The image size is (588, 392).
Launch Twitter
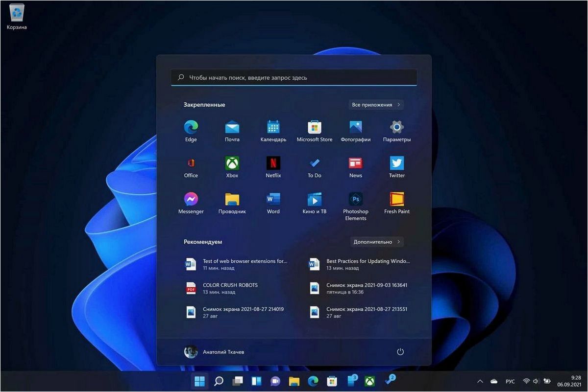[x=397, y=167]
